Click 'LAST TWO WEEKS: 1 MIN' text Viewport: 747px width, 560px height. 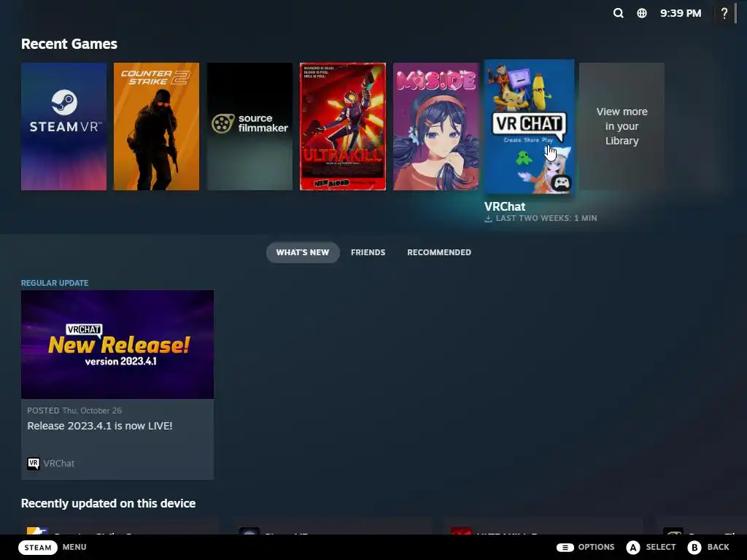[x=546, y=218]
